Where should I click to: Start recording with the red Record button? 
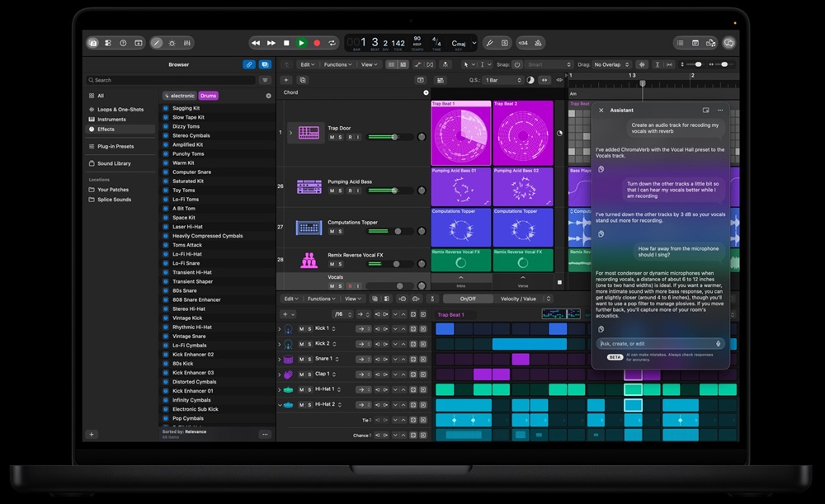tap(317, 43)
